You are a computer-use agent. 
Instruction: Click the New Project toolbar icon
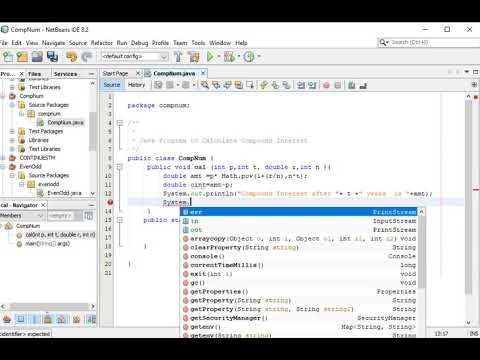click(x=22, y=57)
